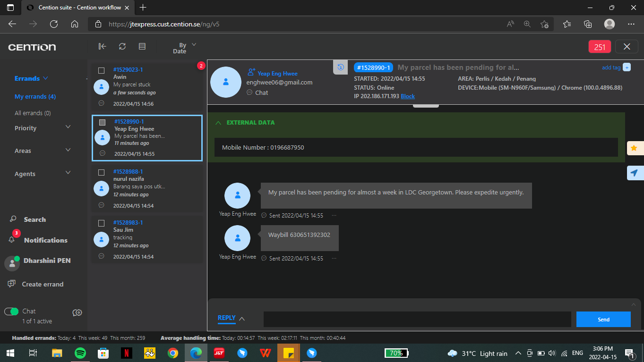The image size is (644, 362).
Task: Open My errands (4) list
Action: 35,96
